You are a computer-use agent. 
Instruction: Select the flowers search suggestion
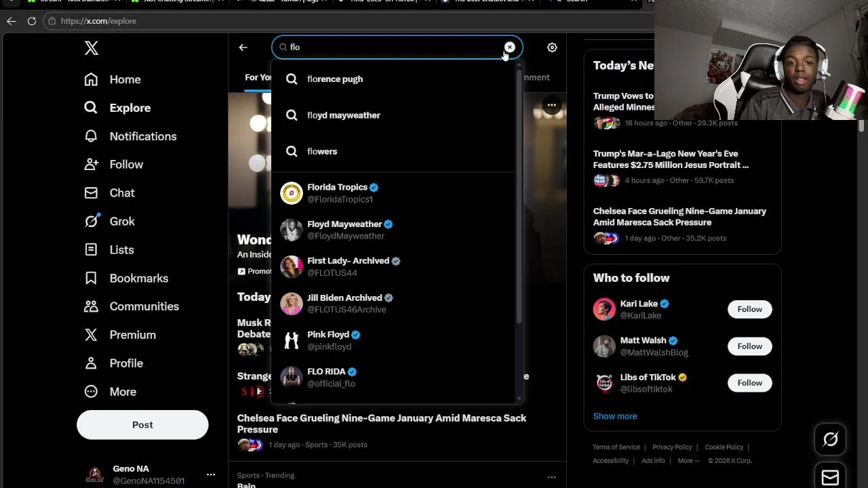point(393,151)
